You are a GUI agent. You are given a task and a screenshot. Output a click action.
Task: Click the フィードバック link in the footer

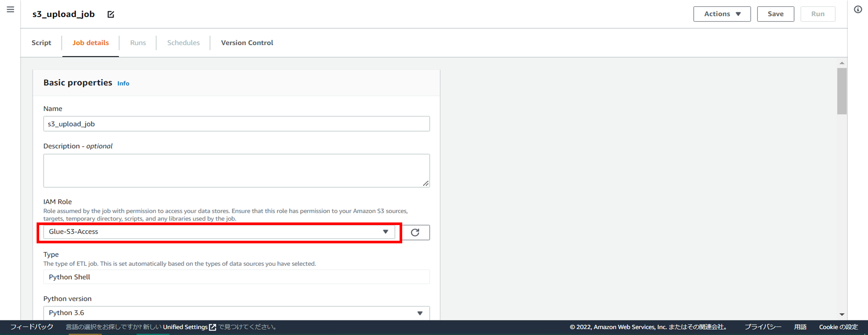point(32,327)
